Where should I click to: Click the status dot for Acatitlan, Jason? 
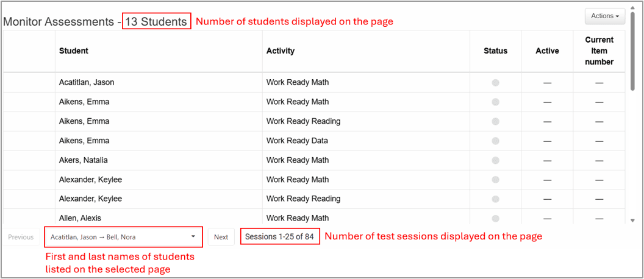(495, 82)
